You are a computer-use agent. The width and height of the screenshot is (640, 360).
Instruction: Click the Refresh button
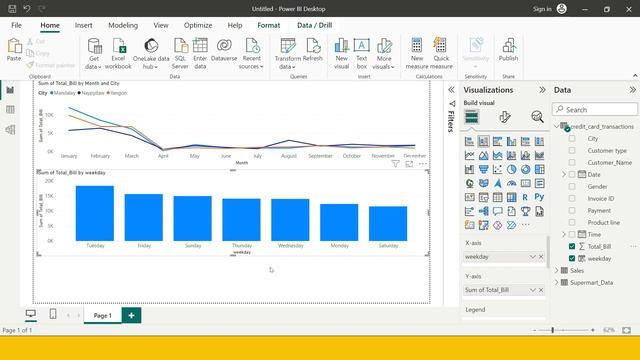pos(313,50)
